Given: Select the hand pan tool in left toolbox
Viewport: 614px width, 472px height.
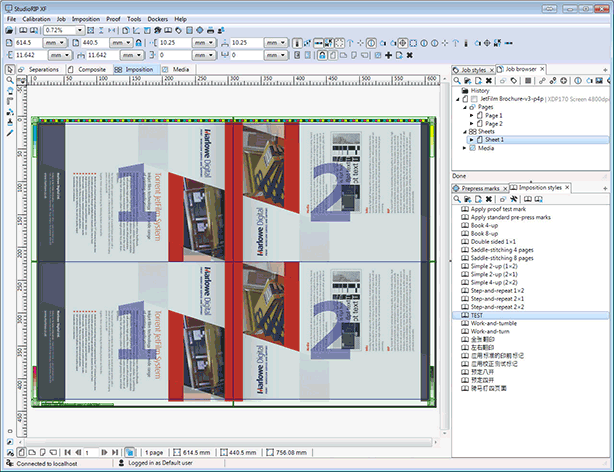Looking at the screenshot, I should [x=10, y=91].
